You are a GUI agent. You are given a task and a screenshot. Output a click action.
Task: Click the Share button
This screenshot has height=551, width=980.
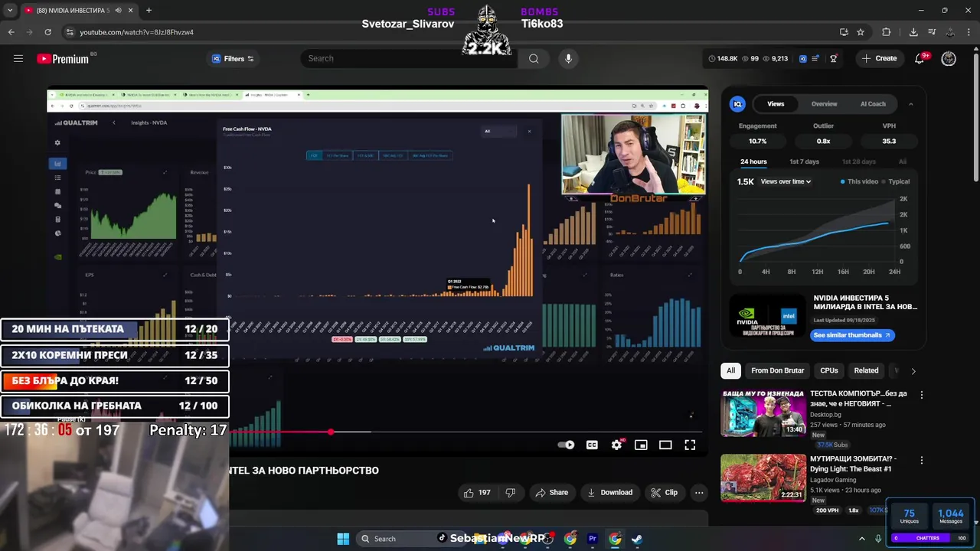pyautogui.click(x=551, y=493)
